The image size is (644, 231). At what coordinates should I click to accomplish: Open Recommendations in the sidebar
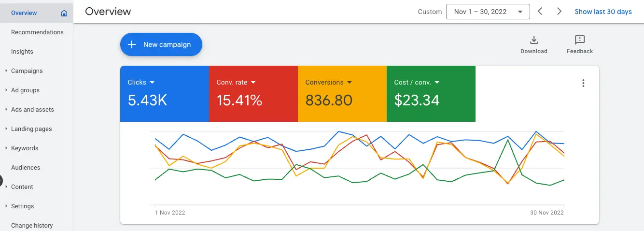pyautogui.click(x=37, y=32)
